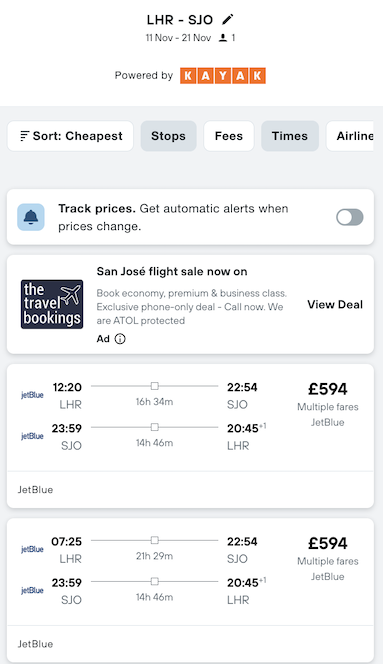Open the Fees filter

(x=229, y=136)
